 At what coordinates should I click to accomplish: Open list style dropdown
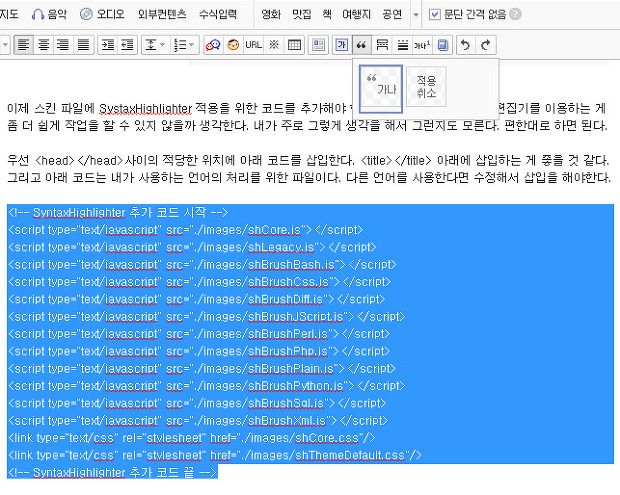coord(184,45)
